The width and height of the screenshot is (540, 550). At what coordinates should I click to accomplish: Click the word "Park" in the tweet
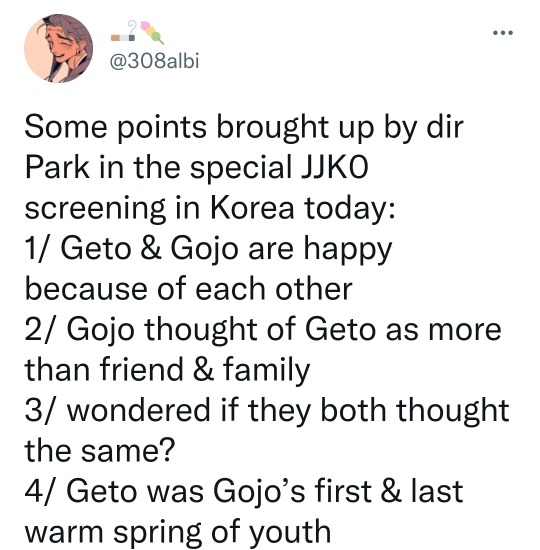tap(57, 167)
